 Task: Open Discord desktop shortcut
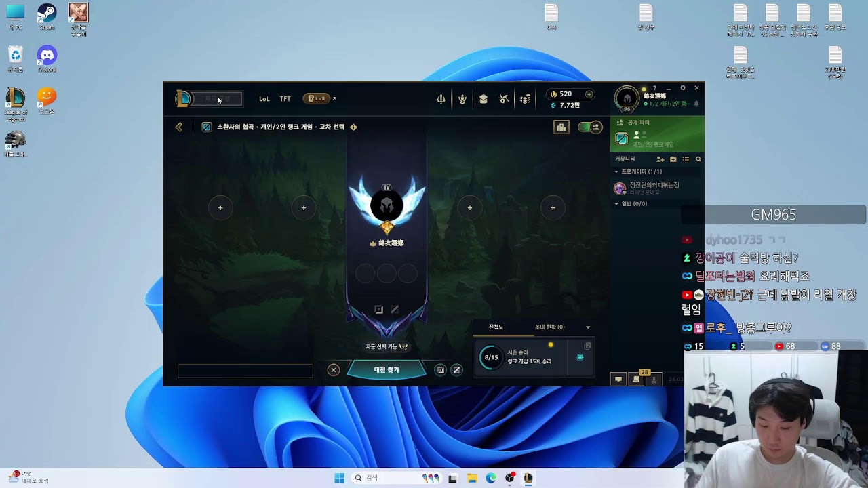[x=47, y=59]
